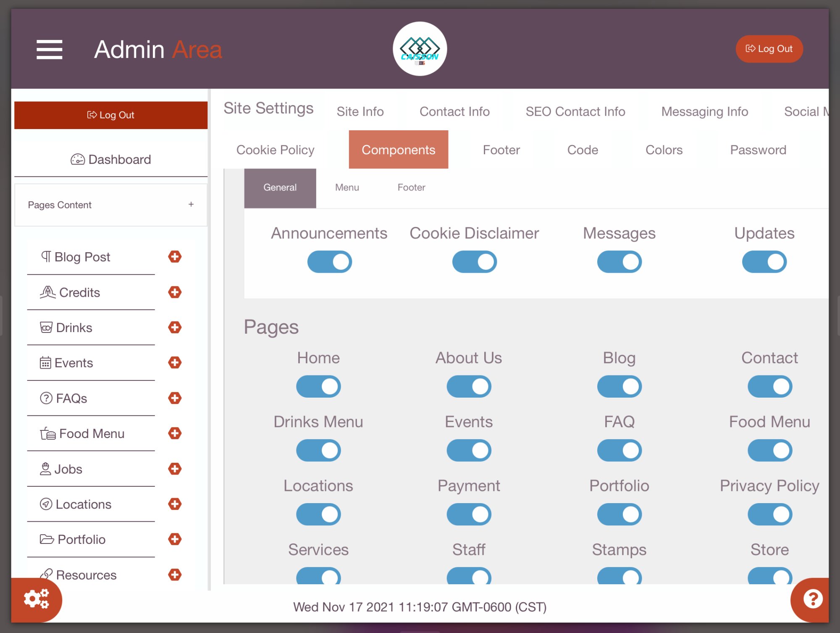This screenshot has height=633, width=840.
Task: Add new Events entry plus icon
Action: coord(175,362)
